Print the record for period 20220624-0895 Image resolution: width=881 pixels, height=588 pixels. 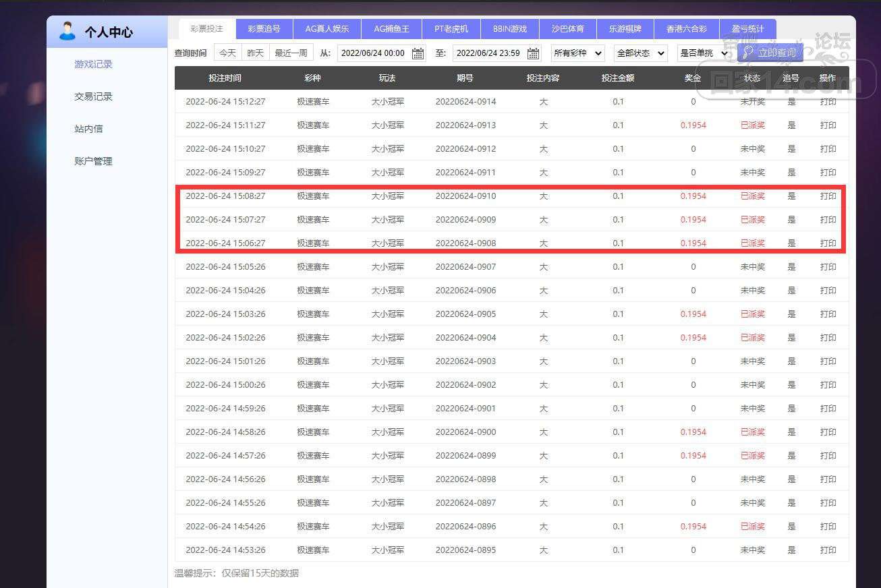pos(828,550)
